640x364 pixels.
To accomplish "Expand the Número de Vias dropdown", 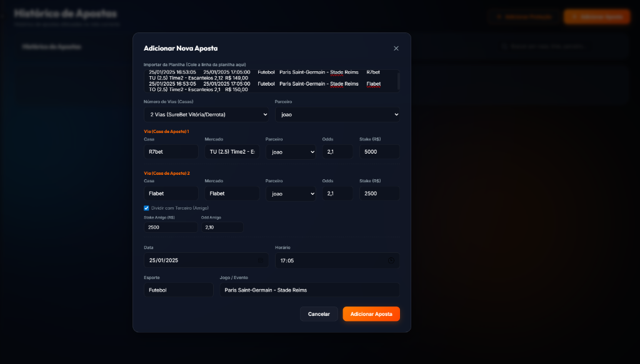I will click(206, 114).
